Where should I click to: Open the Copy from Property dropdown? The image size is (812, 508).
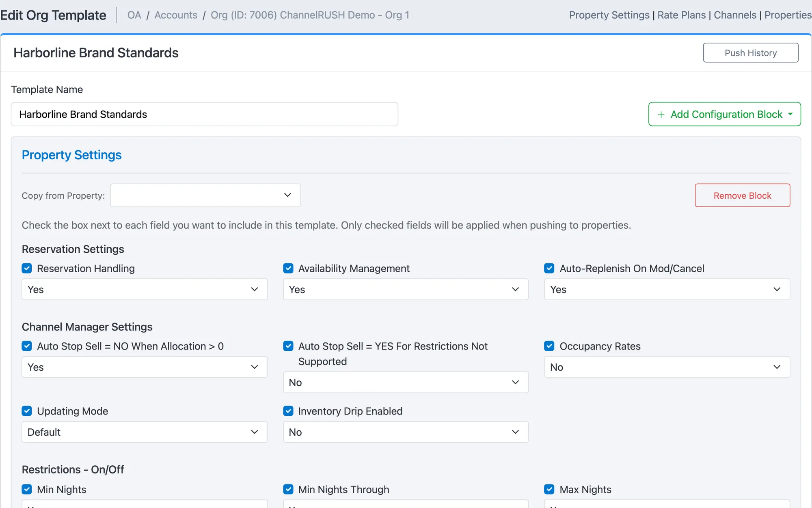[205, 195]
